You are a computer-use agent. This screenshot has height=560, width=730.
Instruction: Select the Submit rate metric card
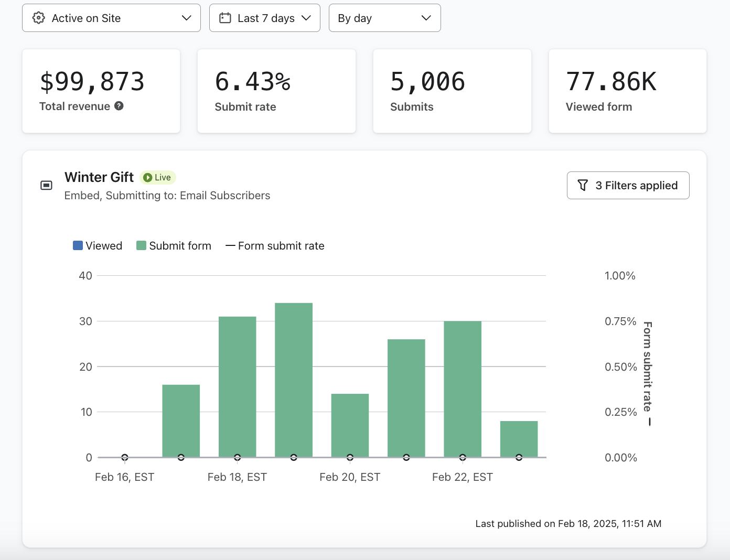276,91
